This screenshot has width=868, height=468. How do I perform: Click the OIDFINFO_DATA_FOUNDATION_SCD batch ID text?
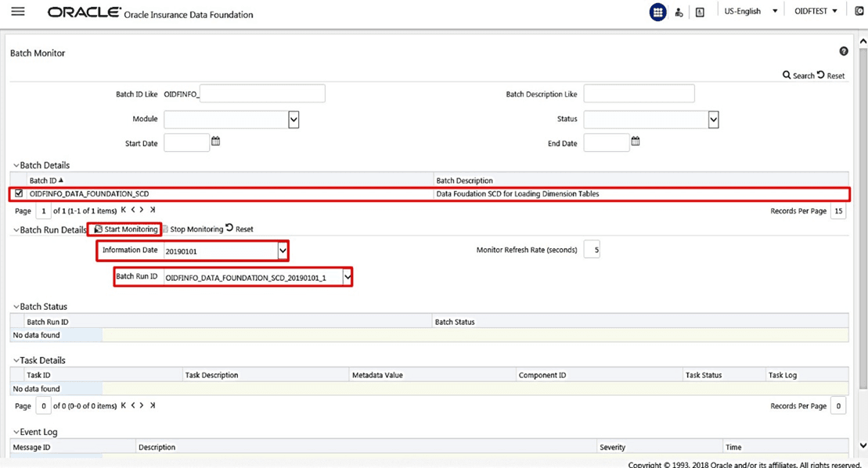click(89, 193)
